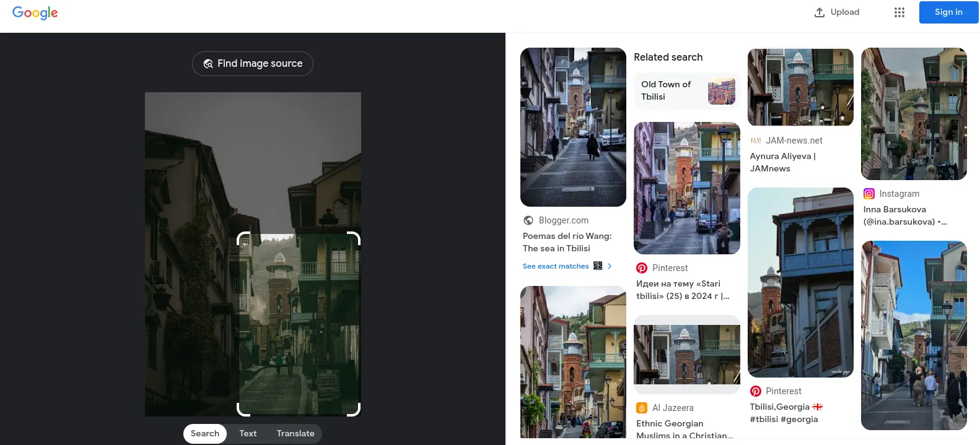Open the Blogger.com result thumbnail

(573, 127)
